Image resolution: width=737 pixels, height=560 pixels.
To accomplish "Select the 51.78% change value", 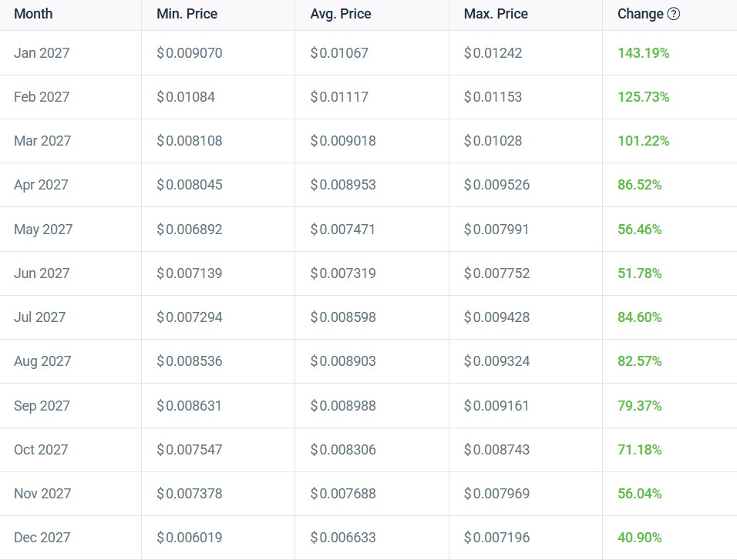I will tap(639, 273).
